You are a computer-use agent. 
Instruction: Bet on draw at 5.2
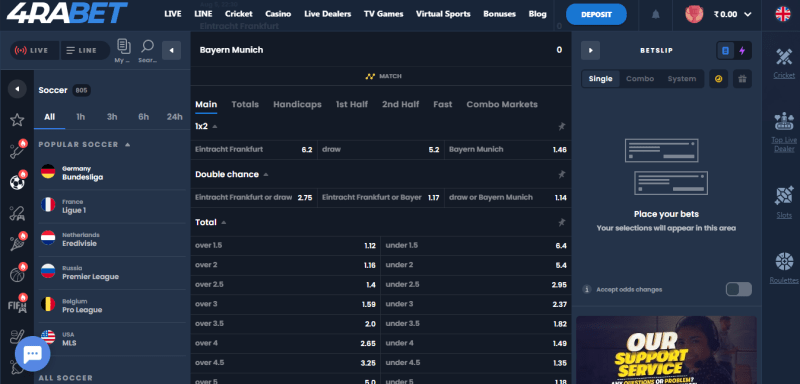coord(381,149)
